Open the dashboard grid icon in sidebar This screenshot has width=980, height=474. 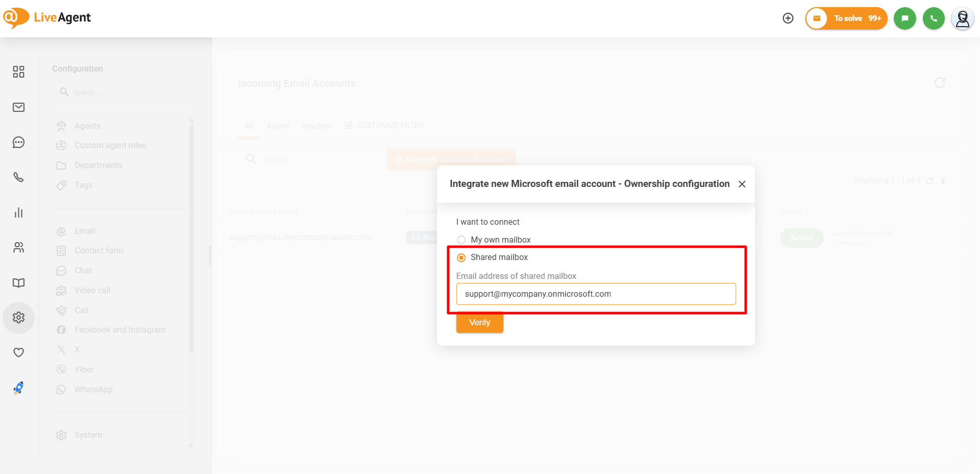click(x=18, y=72)
